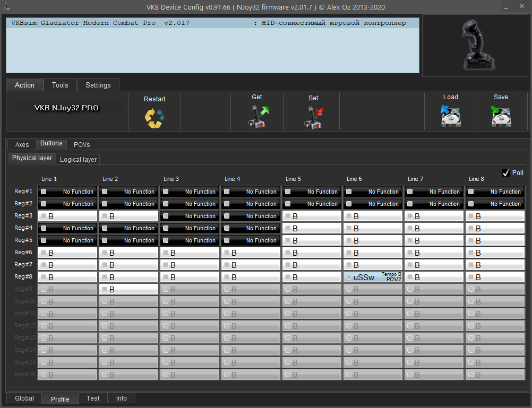Click the app icon in title bar
This screenshot has height=408, width=532.
(x=6, y=7)
